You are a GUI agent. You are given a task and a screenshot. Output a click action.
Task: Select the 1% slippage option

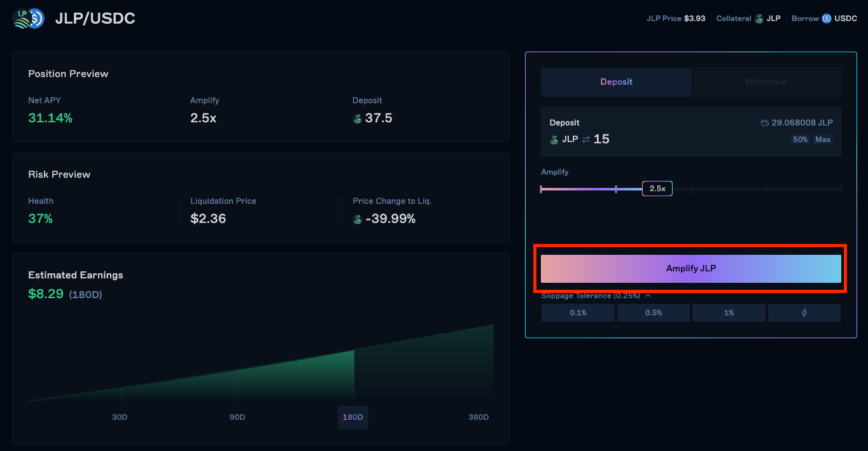[729, 313]
